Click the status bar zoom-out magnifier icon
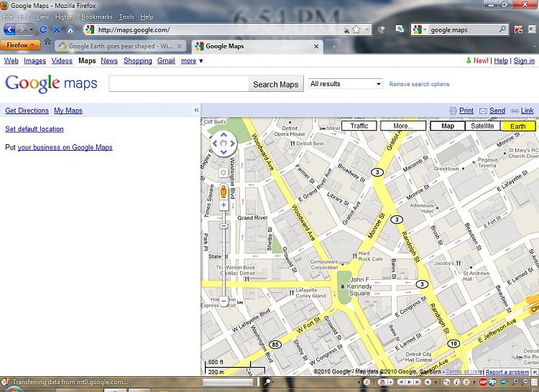 (524, 382)
